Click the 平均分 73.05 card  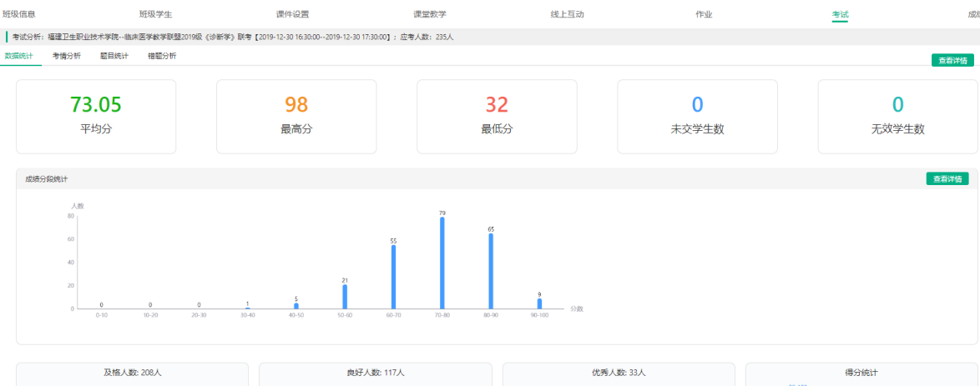click(x=96, y=117)
